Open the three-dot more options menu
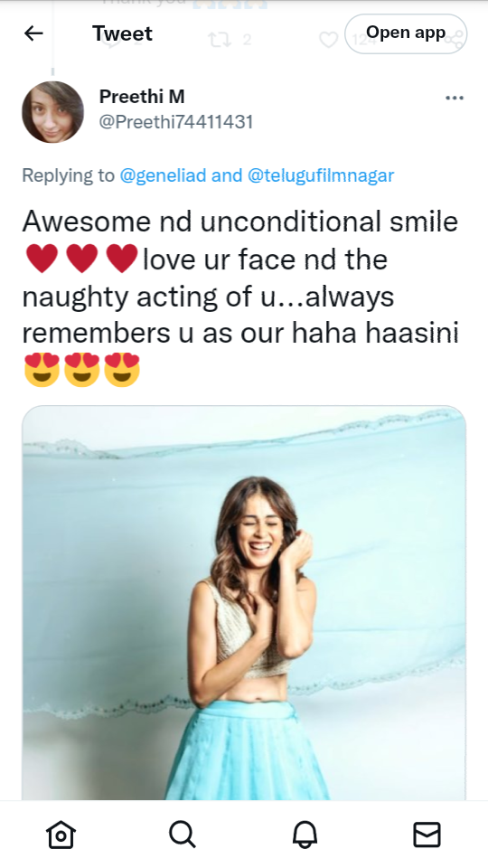 (x=455, y=98)
